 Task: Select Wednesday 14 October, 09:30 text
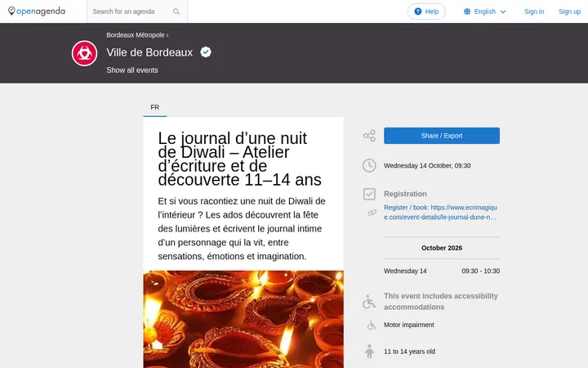pos(427,165)
